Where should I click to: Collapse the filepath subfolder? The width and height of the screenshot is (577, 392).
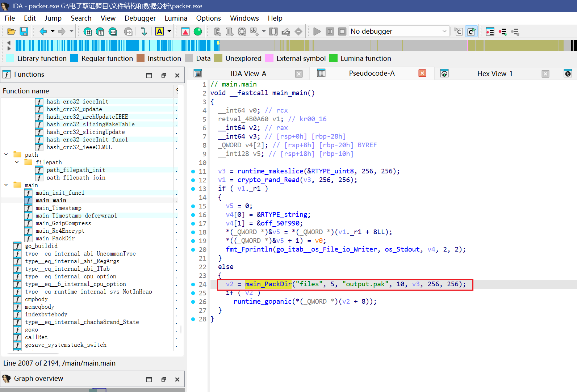click(17, 162)
